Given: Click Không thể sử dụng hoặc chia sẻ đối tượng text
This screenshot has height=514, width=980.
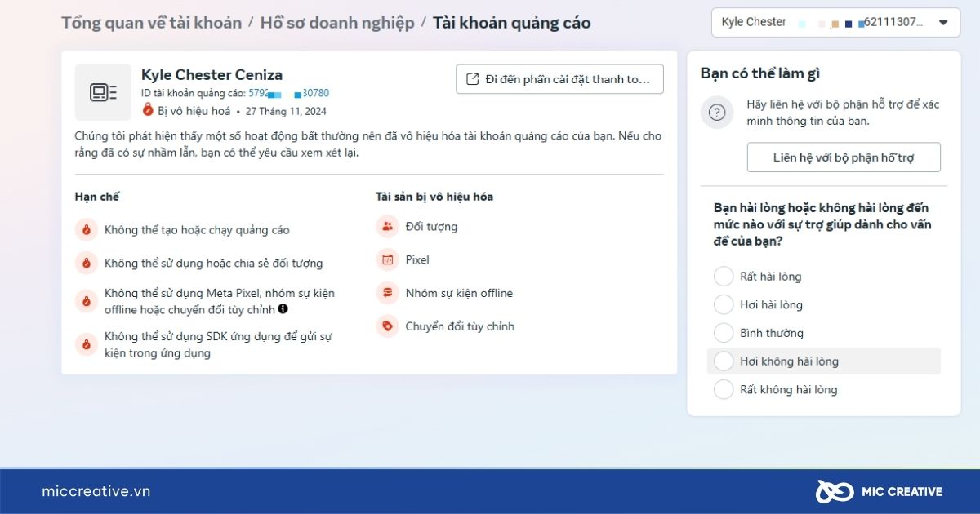Looking at the screenshot, I should [x=213, y=263].
